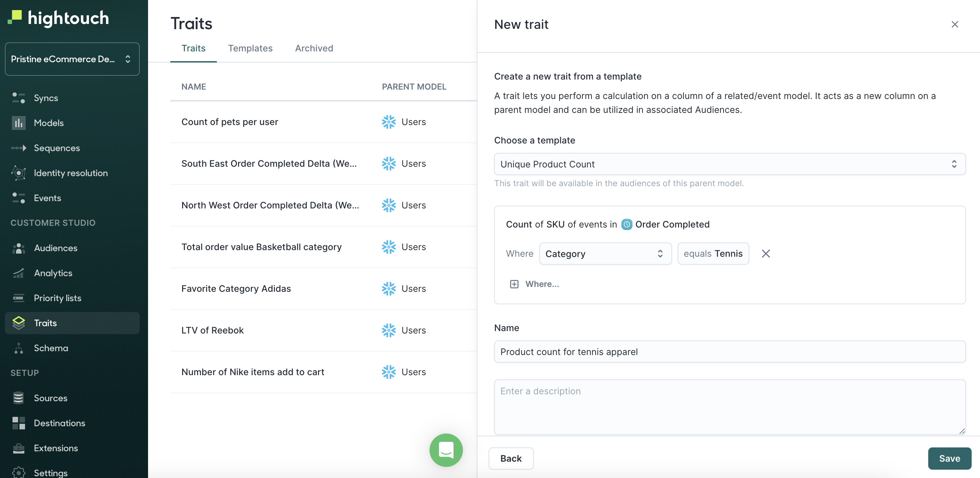Go to Audiences in sidebar
This screenshot has height=478, width=980.
click(x=72, y=248)
